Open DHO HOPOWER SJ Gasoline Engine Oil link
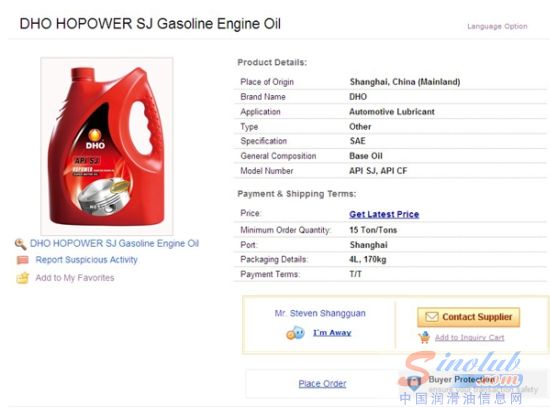 tap(114, 243)
